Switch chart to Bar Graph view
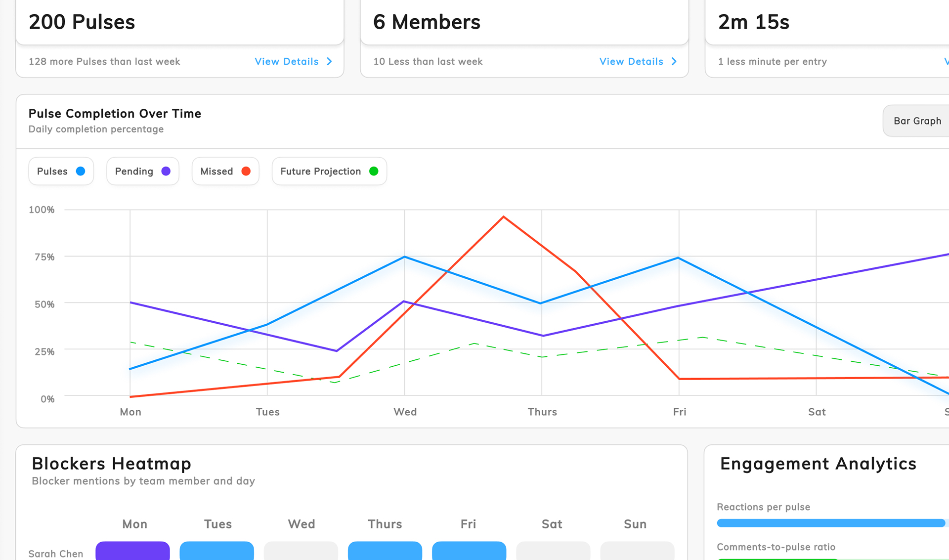This screenshot has width=949, height=560. tap(917, 121)
